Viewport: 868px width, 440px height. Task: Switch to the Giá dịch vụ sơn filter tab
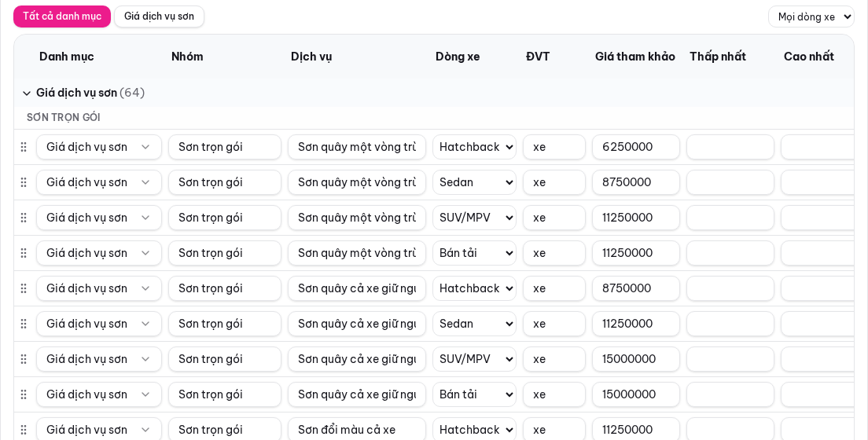pyautogui.click(x=159, y=16)
